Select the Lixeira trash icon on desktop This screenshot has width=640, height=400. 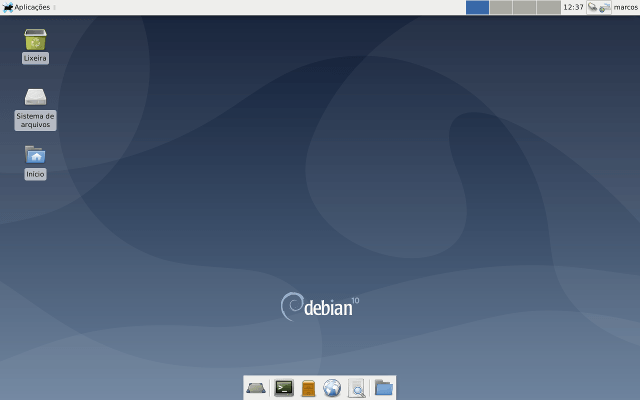(x=36, y=39)
